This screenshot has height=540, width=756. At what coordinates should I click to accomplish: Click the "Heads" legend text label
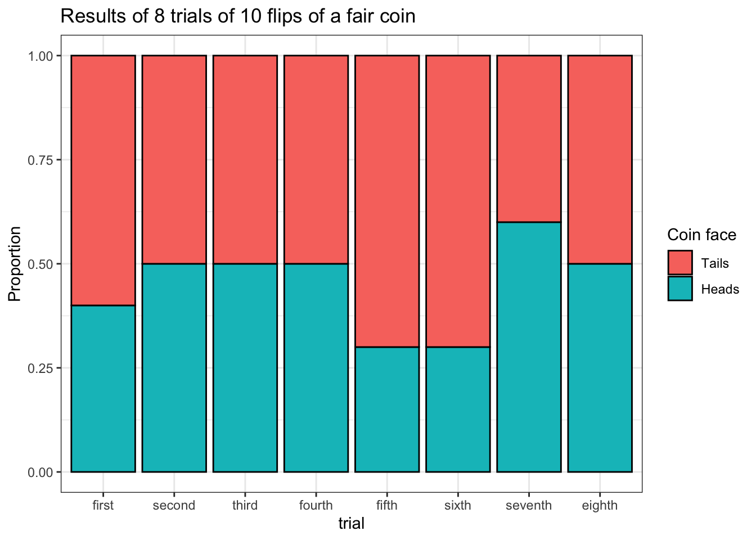720,289
